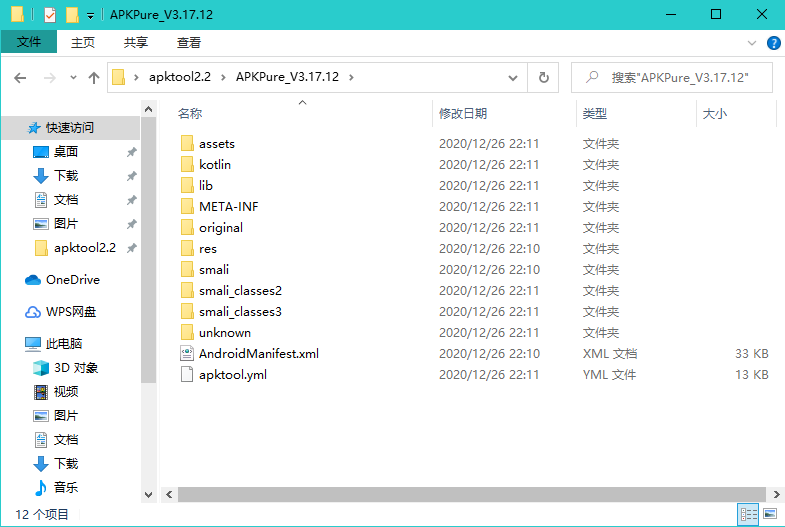Click the Properties quick access icon
Screen dimensions: 785x527
coord(50,15)
